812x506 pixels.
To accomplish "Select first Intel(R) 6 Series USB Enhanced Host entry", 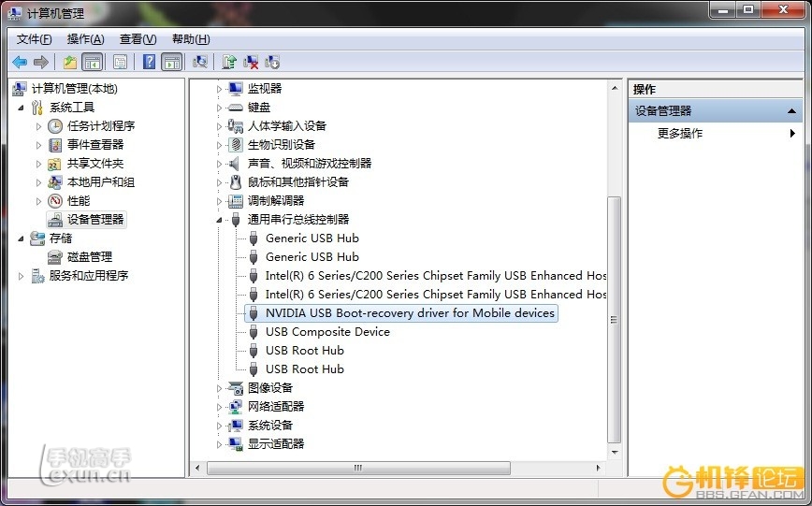I will pos(436,276).
